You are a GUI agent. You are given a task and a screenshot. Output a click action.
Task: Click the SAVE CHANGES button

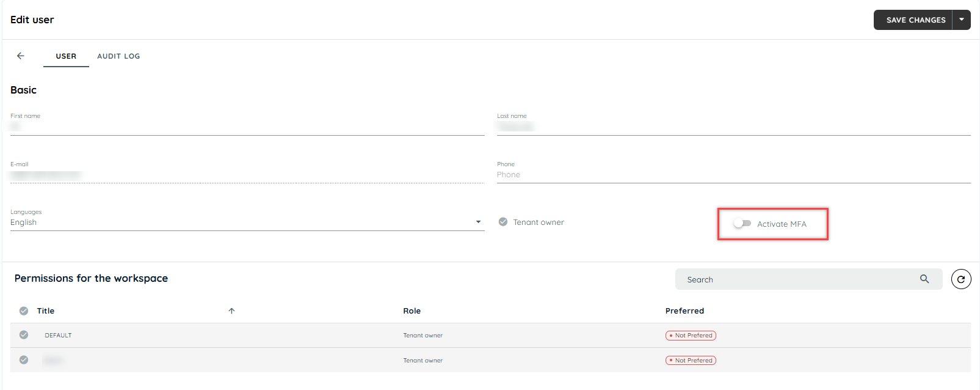tap(913, 20)
